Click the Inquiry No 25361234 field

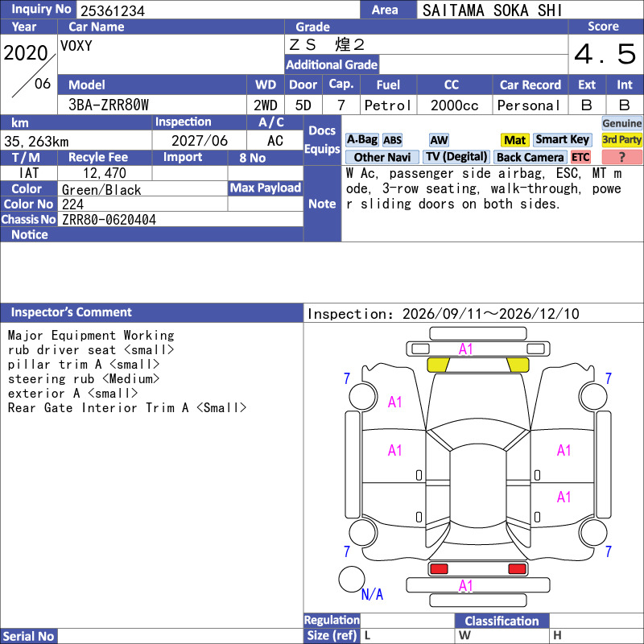pos(218,10)
